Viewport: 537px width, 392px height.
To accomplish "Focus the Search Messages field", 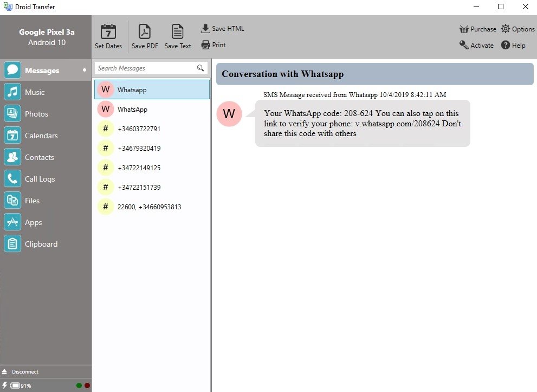I will coord(151,68).
